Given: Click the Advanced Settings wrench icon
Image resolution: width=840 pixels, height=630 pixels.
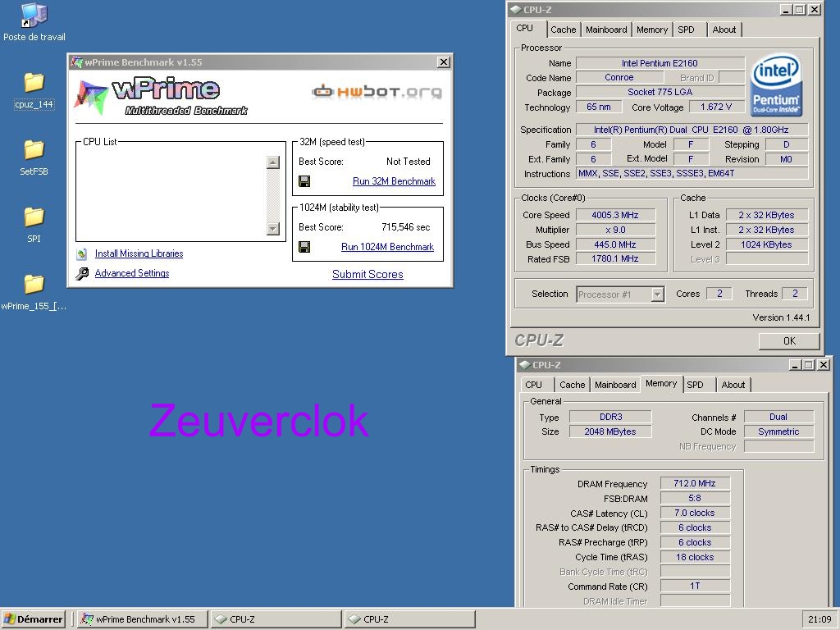Looking at the screenshot, I should pyautogui.click(x=82, y=274).
